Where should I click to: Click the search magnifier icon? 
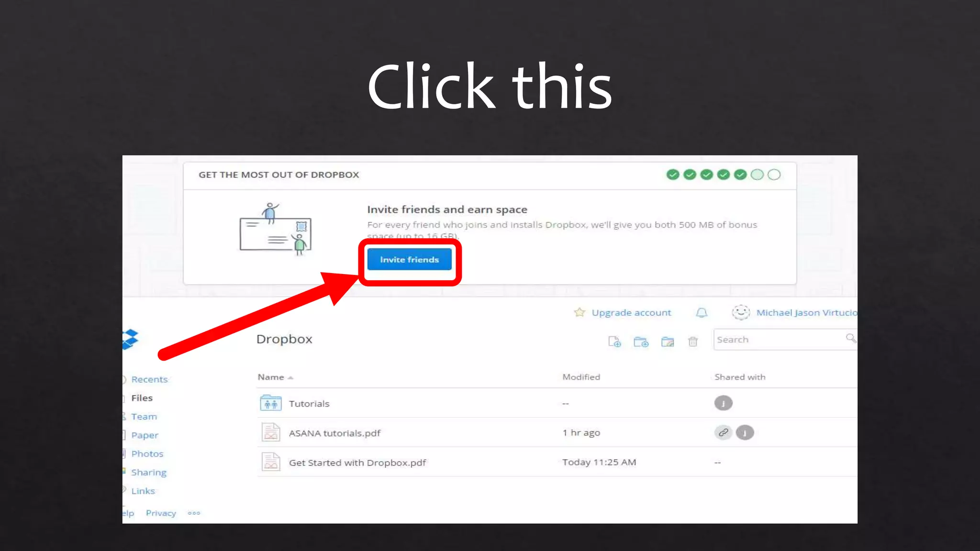850,339
